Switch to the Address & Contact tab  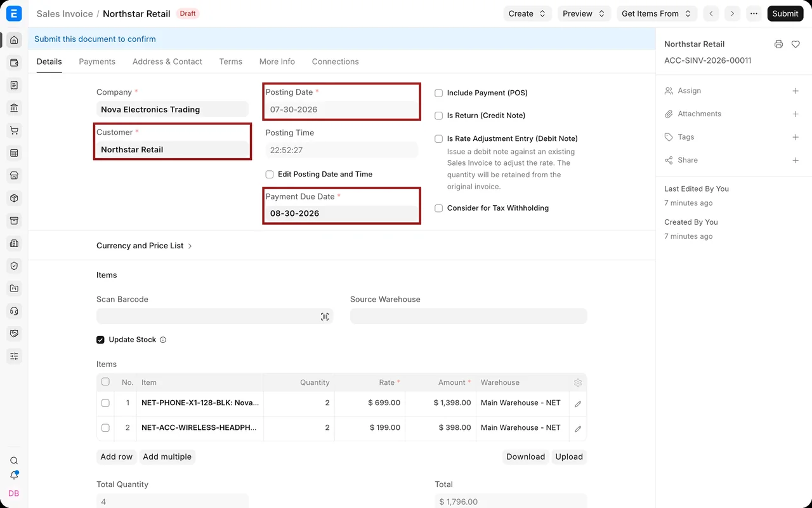coord(167,62)
